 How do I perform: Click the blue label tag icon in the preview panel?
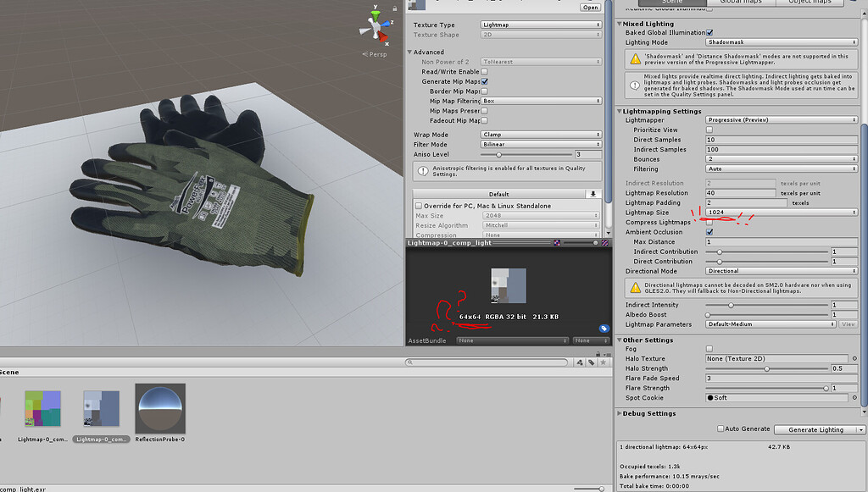pyautogui.click(x=603, y=329)
